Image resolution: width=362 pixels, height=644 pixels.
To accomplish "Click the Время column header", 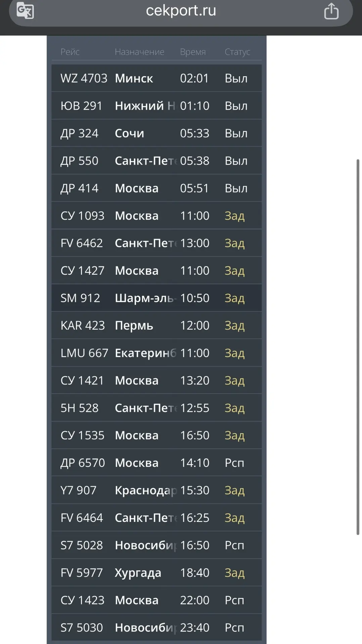I will coord(193,52).
